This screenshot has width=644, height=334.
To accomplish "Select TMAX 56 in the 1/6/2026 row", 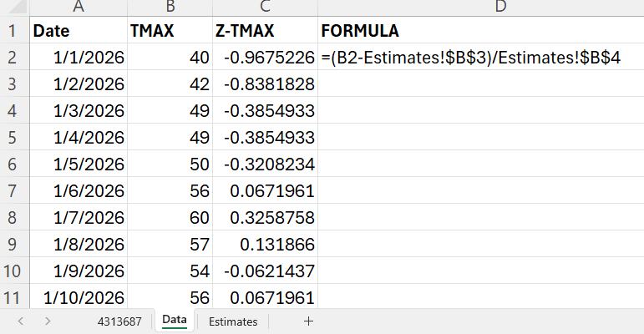I will (x=170, y=190).
